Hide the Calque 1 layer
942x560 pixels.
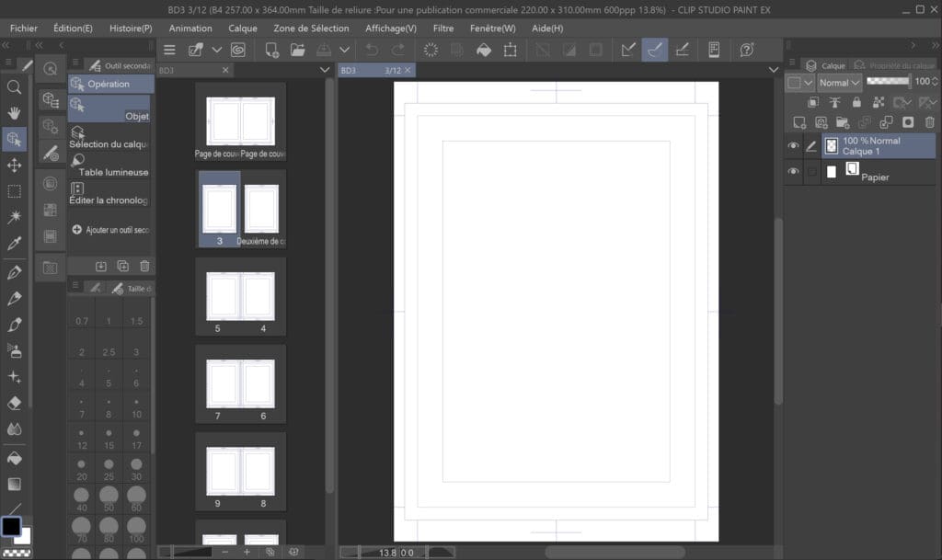793,146
